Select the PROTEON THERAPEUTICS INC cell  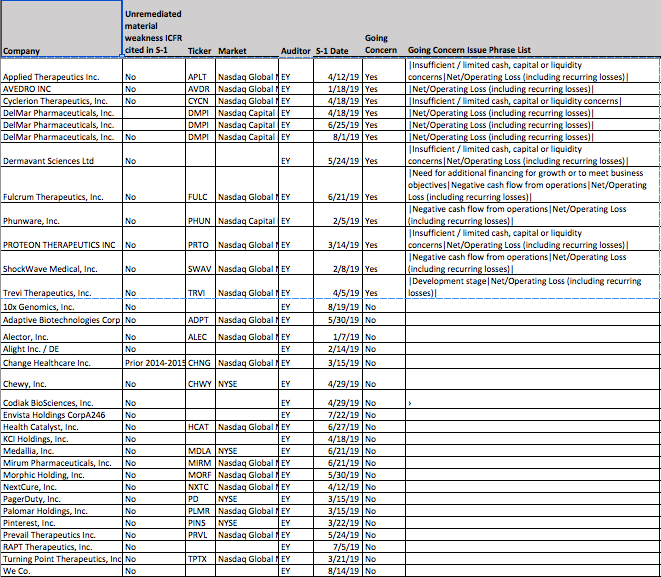(x=62, y=239)
